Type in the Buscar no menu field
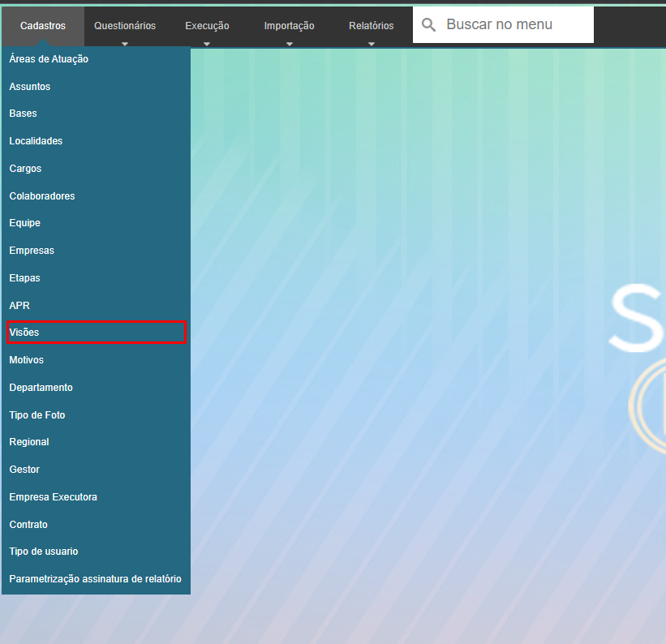 [x=515, y=25]
